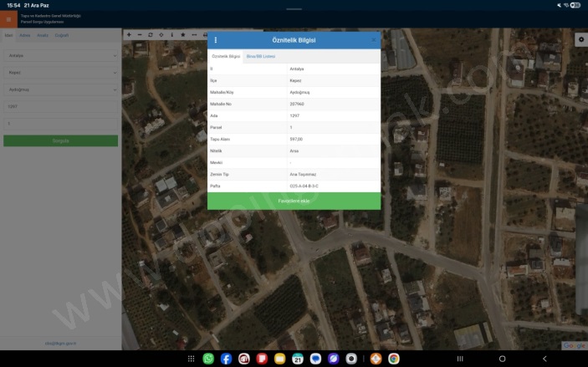Expand the Antalya province dropdown
The image size is (588, 367).
click(x=60, y=56)
